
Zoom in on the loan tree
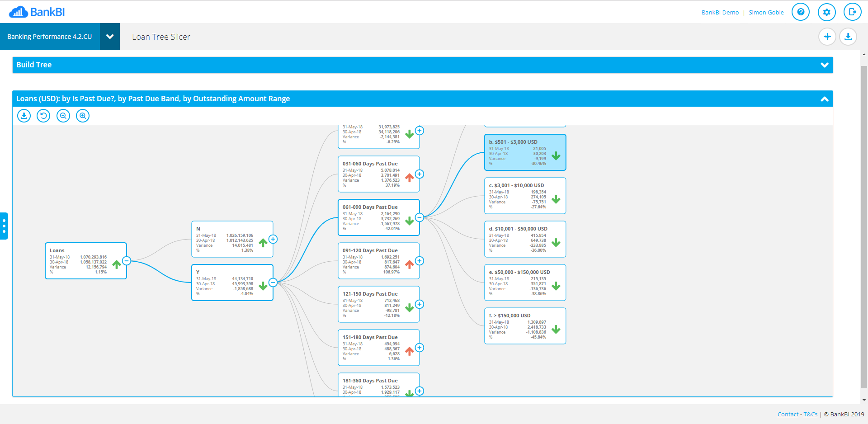(x=82, y=116)
